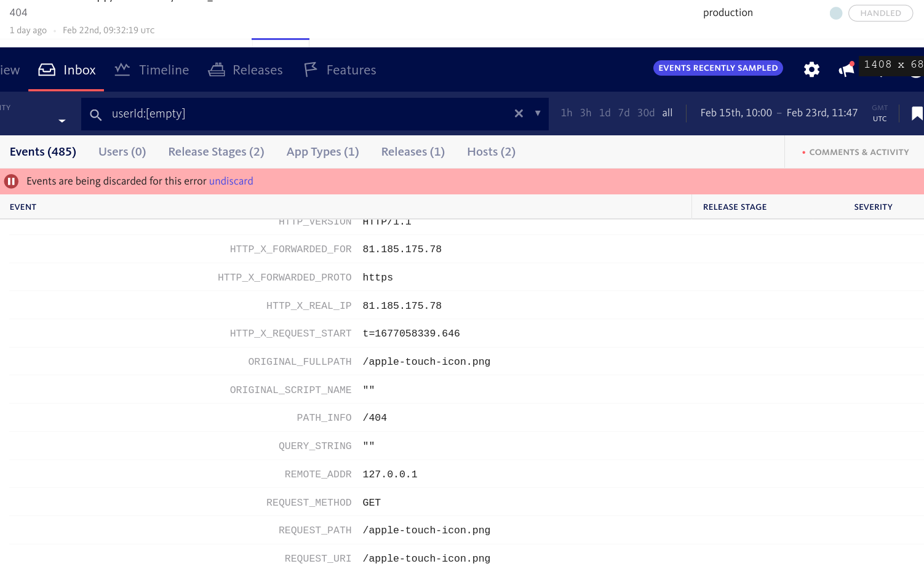Clear the userId search query with the X
Screen dimensions: 924x569
pyautogui.click(x=519, y=113)
